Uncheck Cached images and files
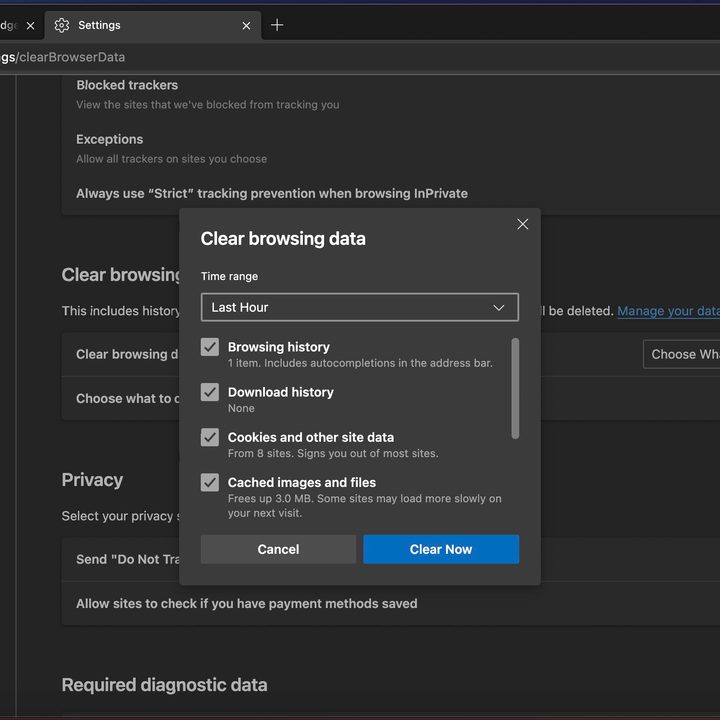 (x=210, y=482)
